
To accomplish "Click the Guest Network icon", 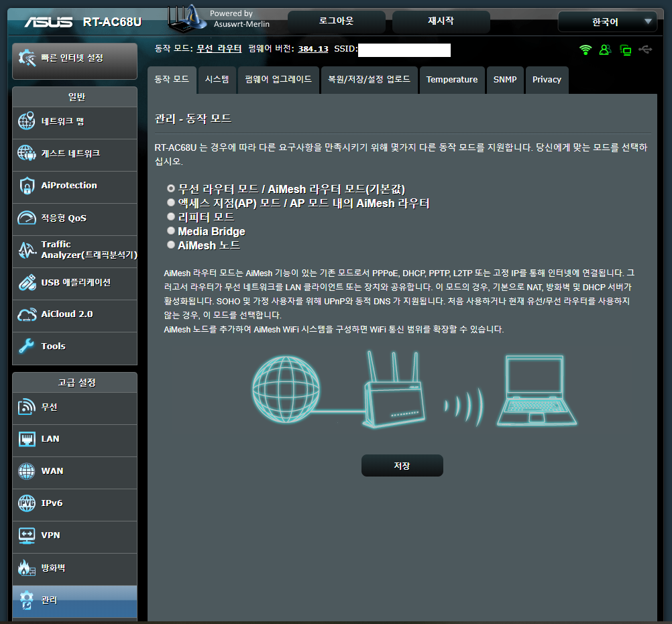I will [x=27, y=153].
